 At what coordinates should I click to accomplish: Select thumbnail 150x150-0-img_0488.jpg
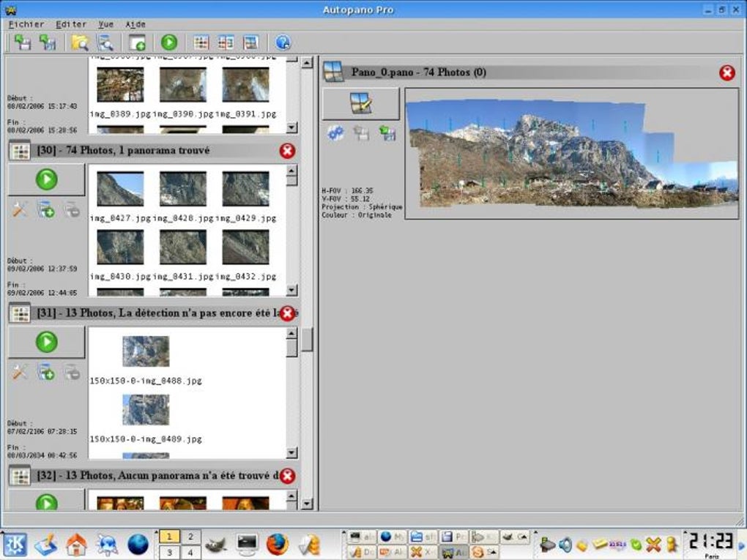[x=146, y=351]
